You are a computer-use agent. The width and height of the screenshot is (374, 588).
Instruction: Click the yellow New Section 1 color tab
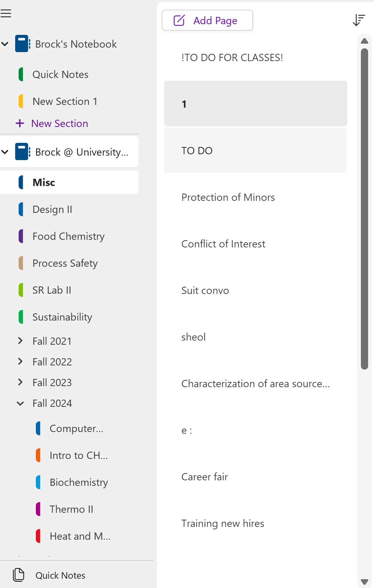pos(21,101)
